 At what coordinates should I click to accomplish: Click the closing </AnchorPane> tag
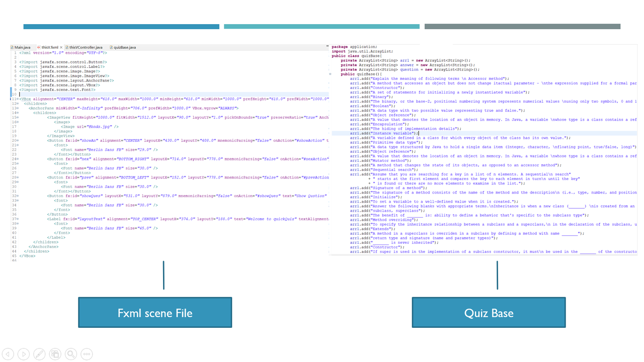pos(44,246)
